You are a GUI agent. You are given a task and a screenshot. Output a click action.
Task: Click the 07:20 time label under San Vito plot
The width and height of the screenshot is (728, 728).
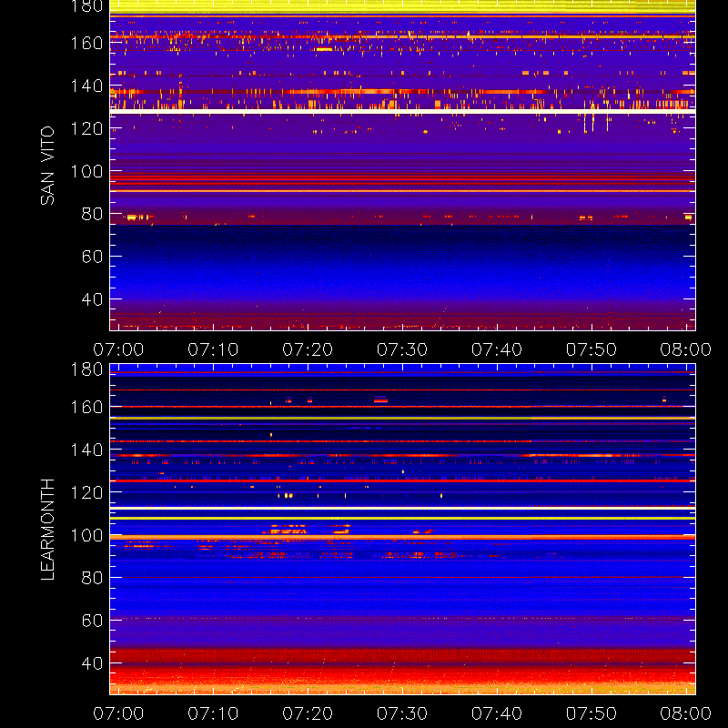(x=308, y=349)
